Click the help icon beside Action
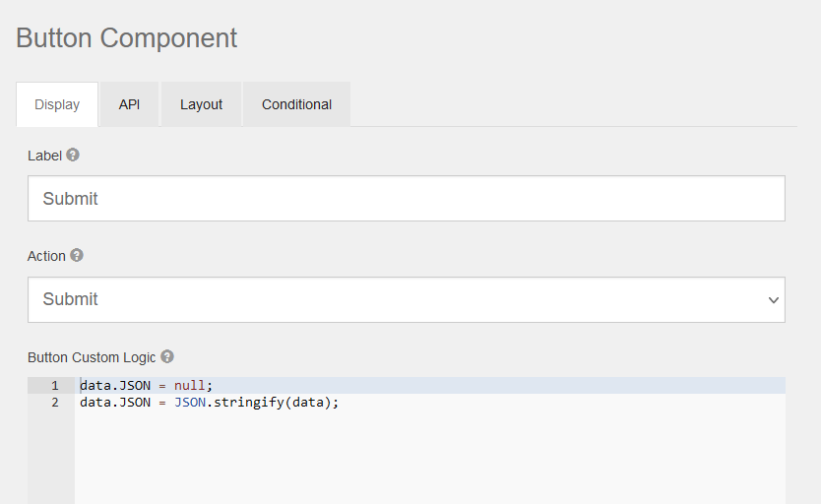 coord(77,256)
